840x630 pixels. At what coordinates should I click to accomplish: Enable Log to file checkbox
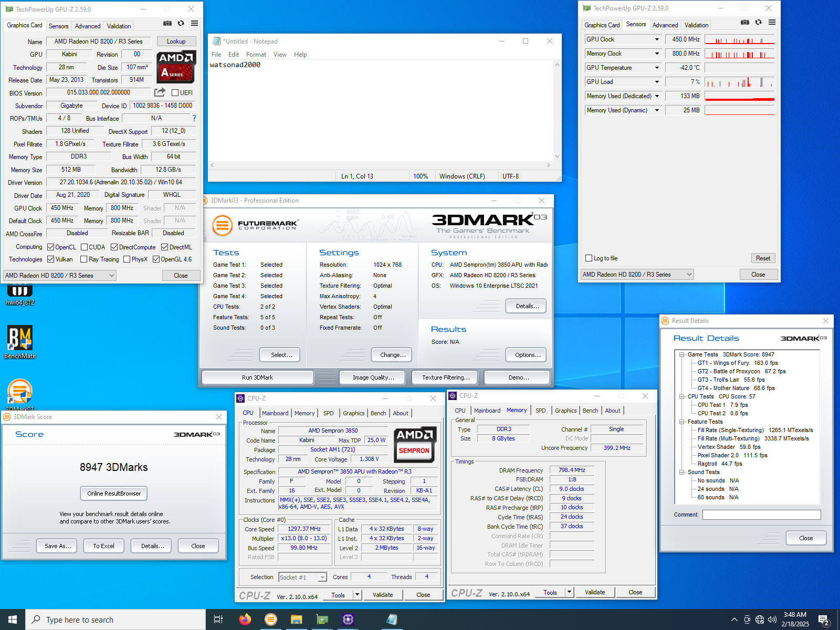click(589, 258)
